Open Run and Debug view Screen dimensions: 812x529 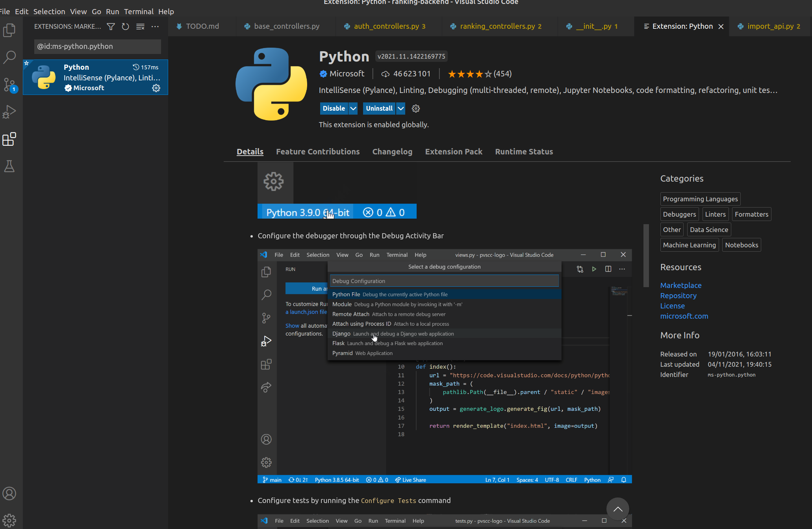tap(9, 112)
